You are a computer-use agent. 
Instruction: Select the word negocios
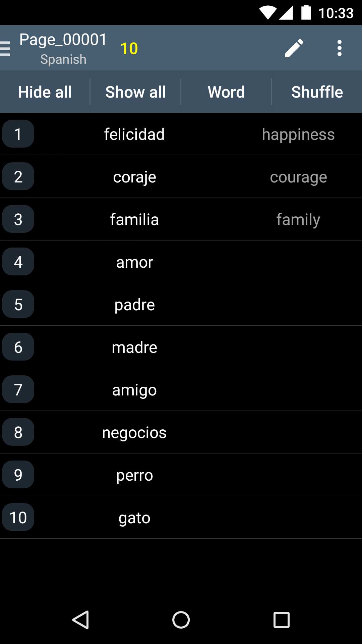click(134, 432)
